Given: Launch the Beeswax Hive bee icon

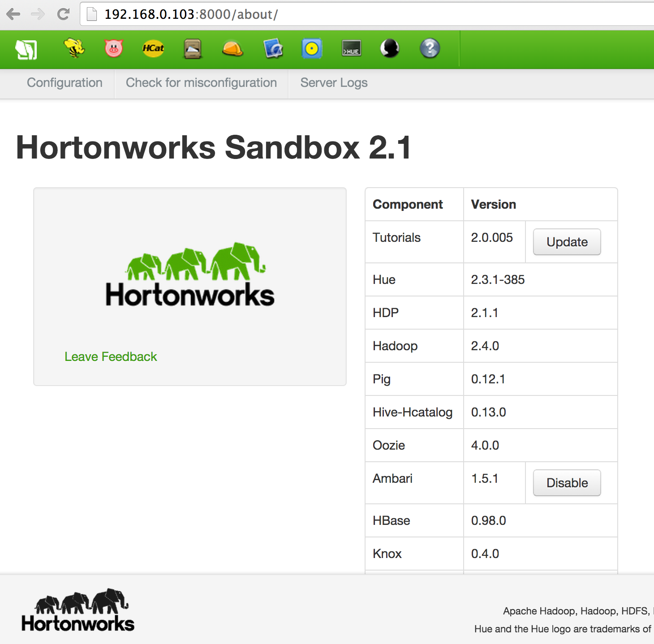Looking at the screenshot, I should click(x=74, y=48).
